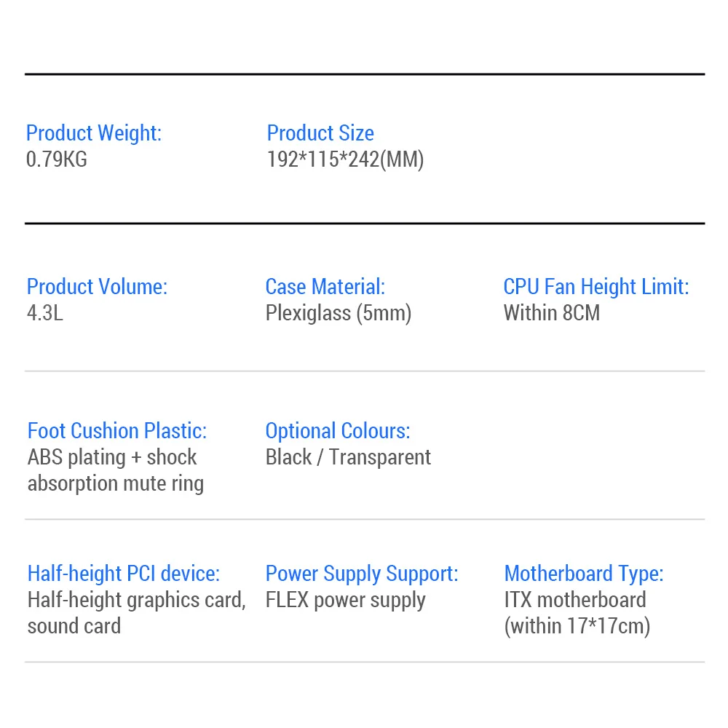Select the 4.3L volume value

pyautogui.click(x=44, y=313)
